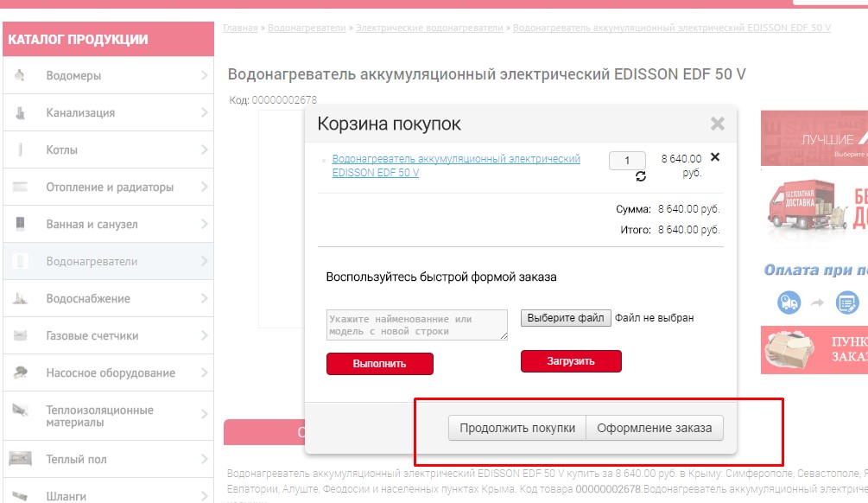868x503 pixels.
Task: Expand the Ванная и санузел arrow
Action: [x=204, y=225]
